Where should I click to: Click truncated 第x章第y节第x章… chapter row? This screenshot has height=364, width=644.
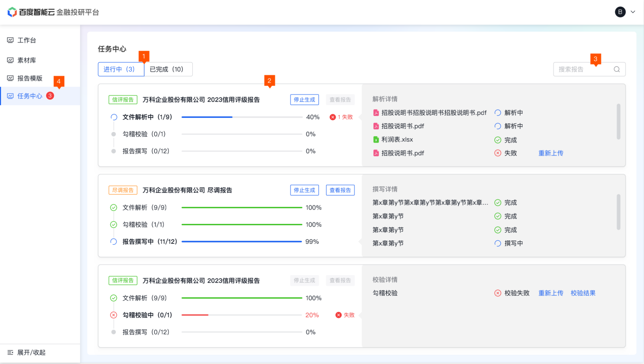430,203
